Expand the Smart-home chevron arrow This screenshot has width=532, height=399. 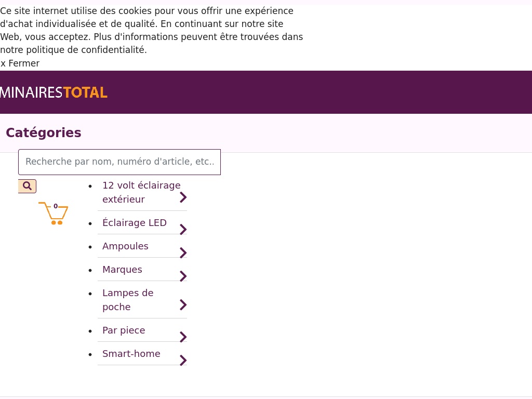(183, 361)
